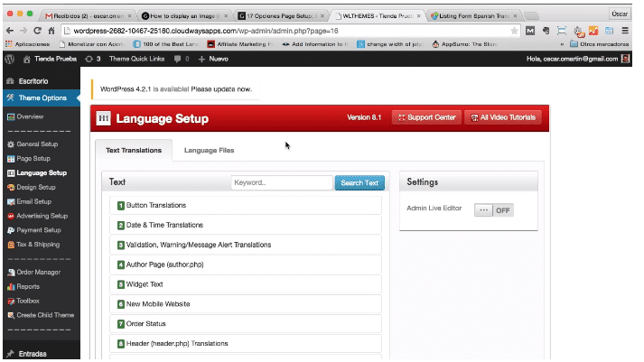644x362 pixels.
Task: Click the browser reload button
Action: click(x=37, y=31)
